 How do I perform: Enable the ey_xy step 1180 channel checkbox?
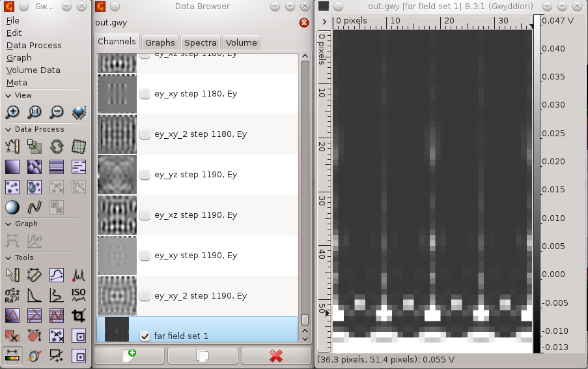coord(145,93)
